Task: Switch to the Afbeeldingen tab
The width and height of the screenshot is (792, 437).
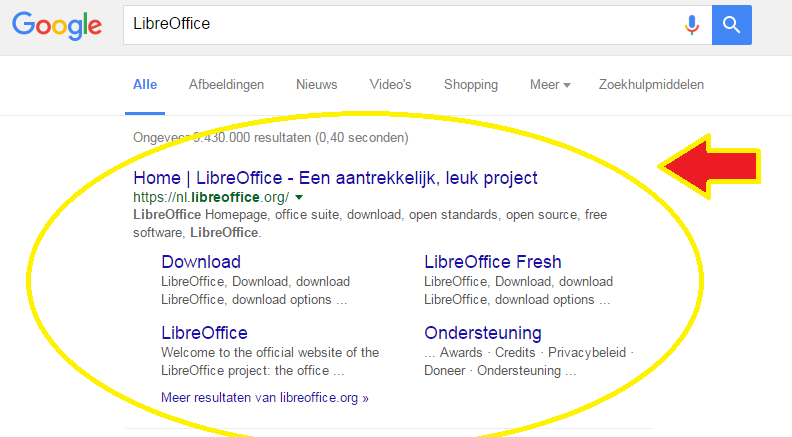Action: pyautogui.click(x=226, y=85)
